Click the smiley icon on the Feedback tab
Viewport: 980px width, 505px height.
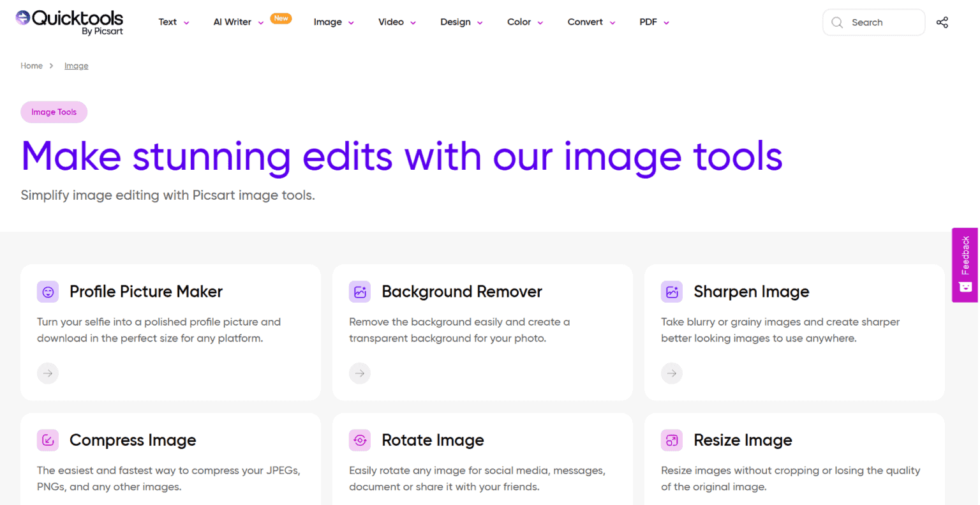[x=965, y=287]
